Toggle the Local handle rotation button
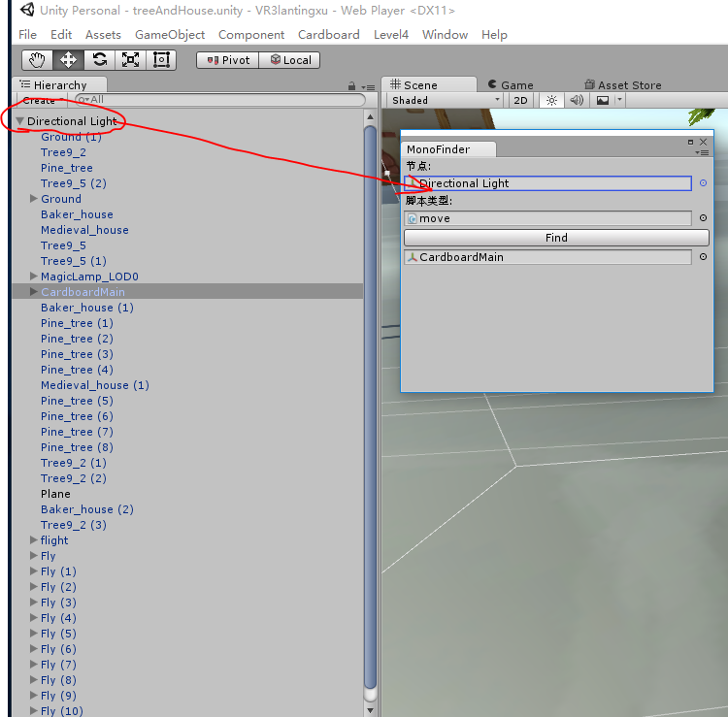 289,60
